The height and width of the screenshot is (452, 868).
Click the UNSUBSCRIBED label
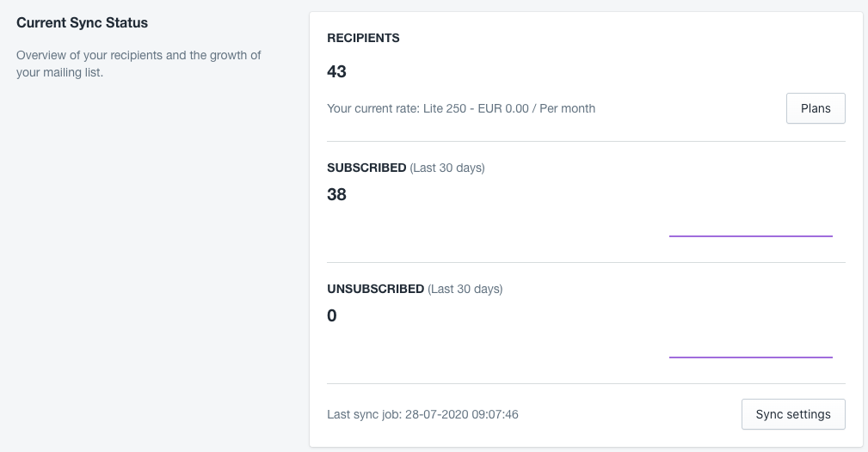(376, 290)
